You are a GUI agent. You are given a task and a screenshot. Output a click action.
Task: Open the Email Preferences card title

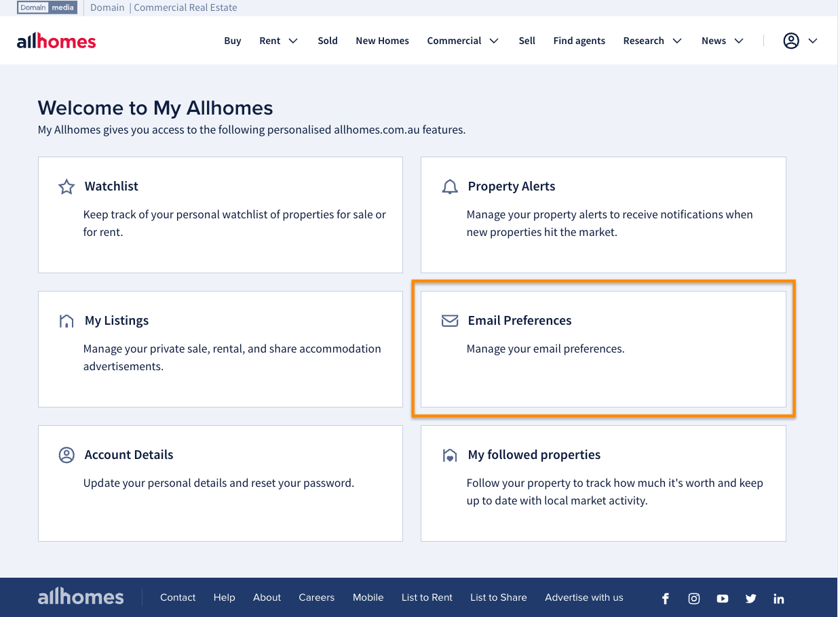(520, 321)
